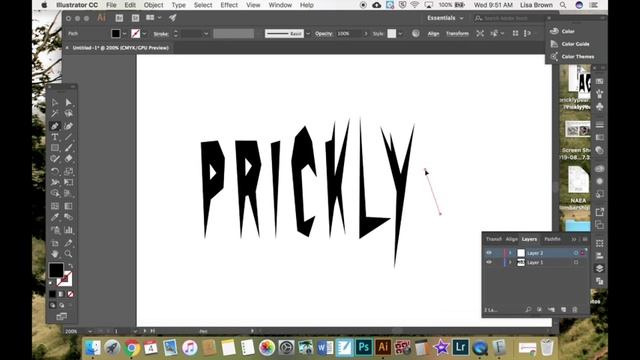Click the toolbar Fill color box

(56, 270)
